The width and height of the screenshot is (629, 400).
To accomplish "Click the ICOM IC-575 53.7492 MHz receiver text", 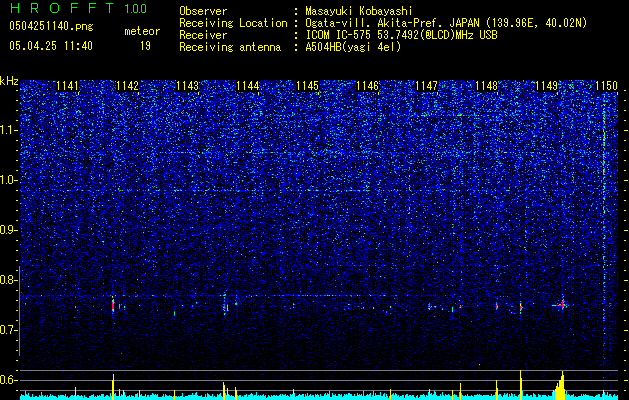I will click(x=401, y=35).
